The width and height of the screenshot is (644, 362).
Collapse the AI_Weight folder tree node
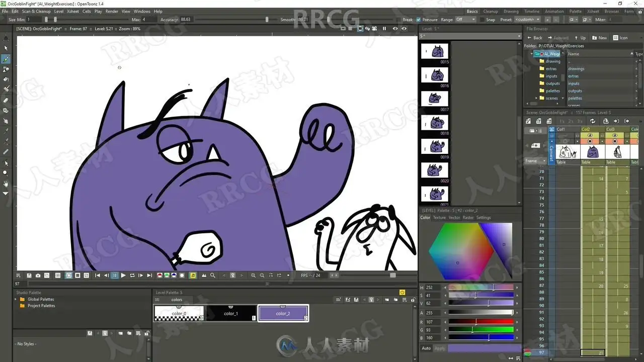click(x=532, y=54)
